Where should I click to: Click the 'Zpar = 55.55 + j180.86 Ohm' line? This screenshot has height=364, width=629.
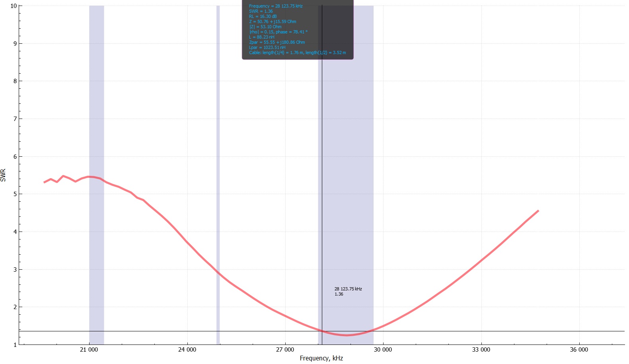click(x=277, y=42)
